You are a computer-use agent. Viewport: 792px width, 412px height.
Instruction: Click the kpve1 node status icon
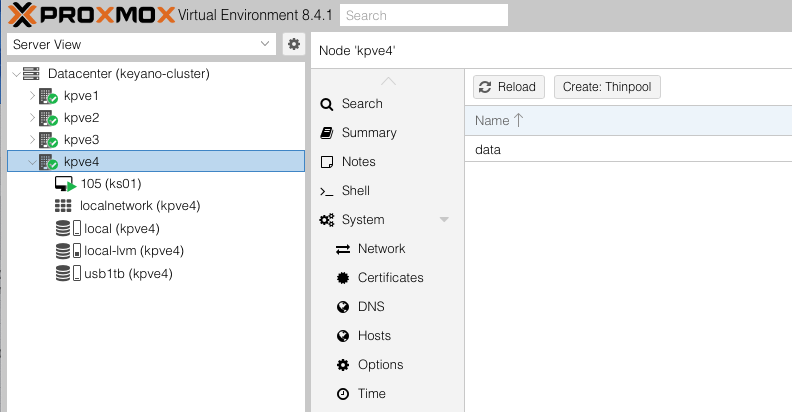tap(48, 96)
